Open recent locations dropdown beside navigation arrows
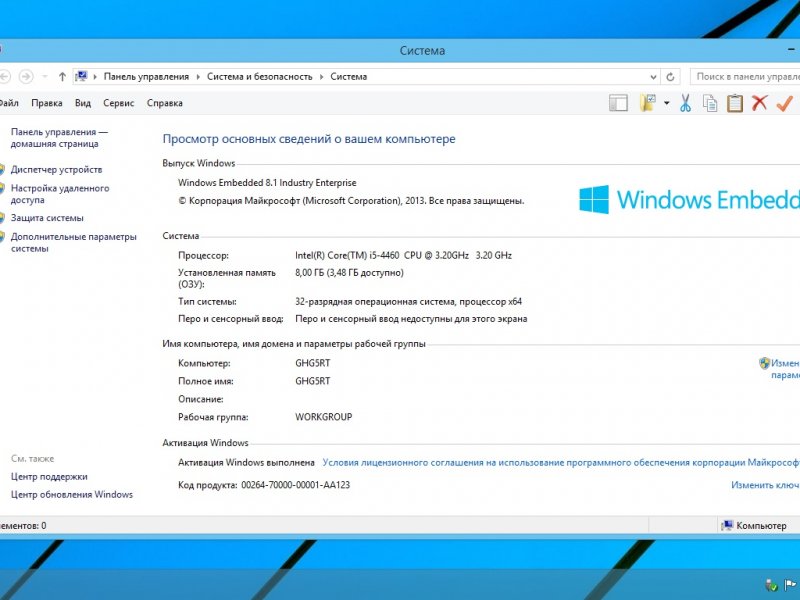This screenshot has width=800, height=600. tap(45, 77)
